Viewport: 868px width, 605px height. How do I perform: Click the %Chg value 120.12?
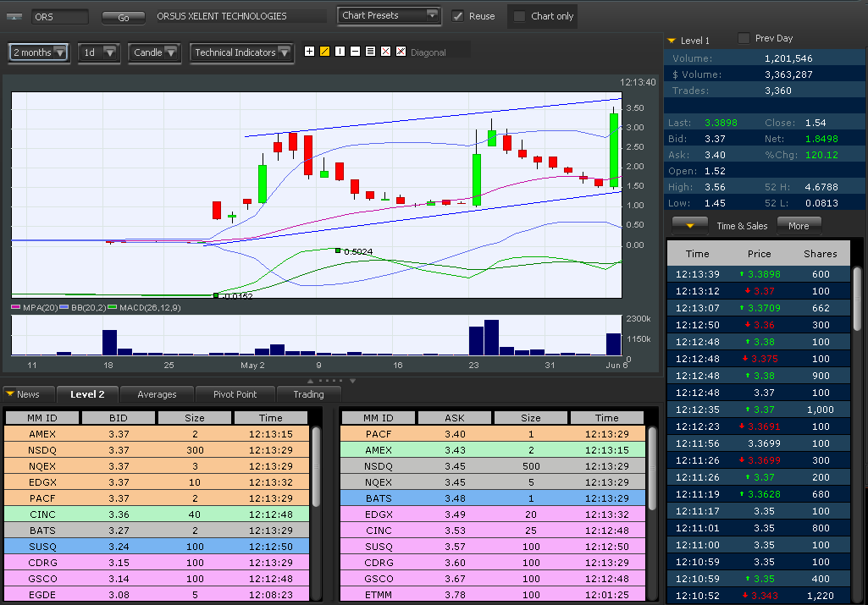pyautogui.click(x=821, y=155)
